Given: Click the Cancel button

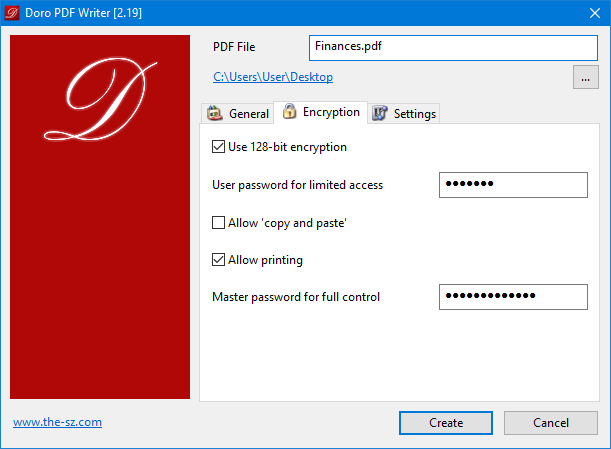Looking at the screenshot, I should pyautogui.click(x=551, y=423).
